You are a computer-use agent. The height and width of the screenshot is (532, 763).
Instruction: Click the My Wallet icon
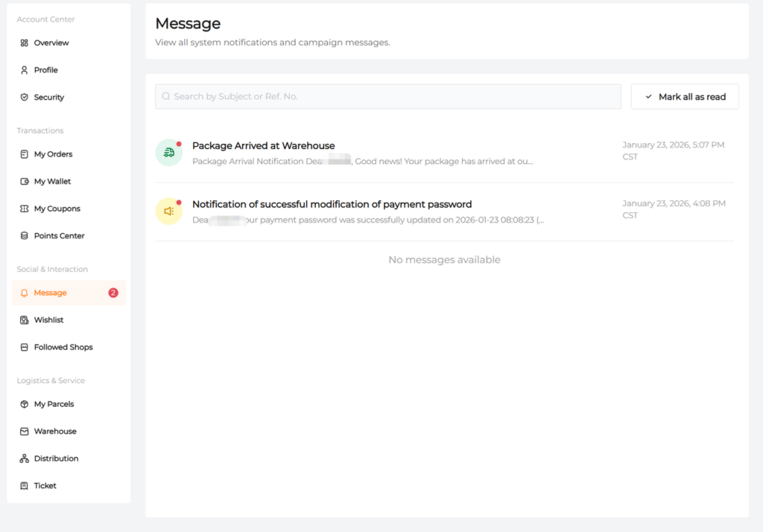pos(25,182)
